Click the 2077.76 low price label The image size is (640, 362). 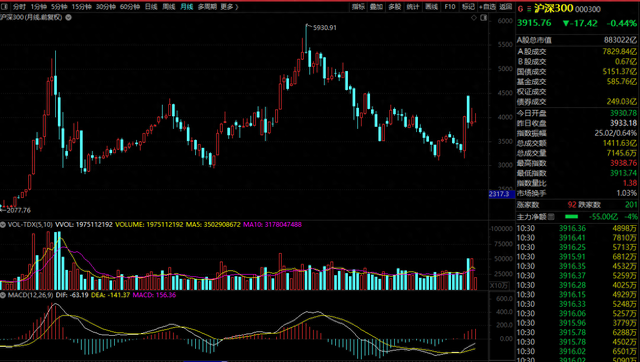point(18,210)
